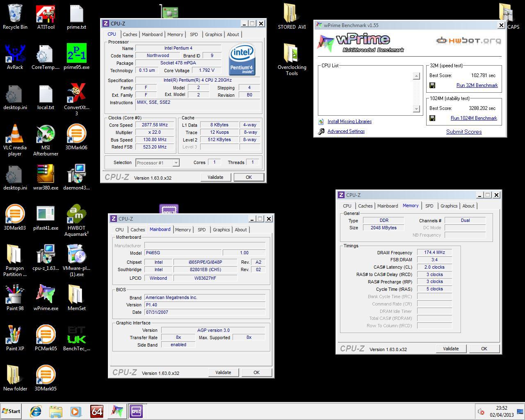
Task: Click OK in CPU-Z Mainboard window
Action: (x=256, y=372)
